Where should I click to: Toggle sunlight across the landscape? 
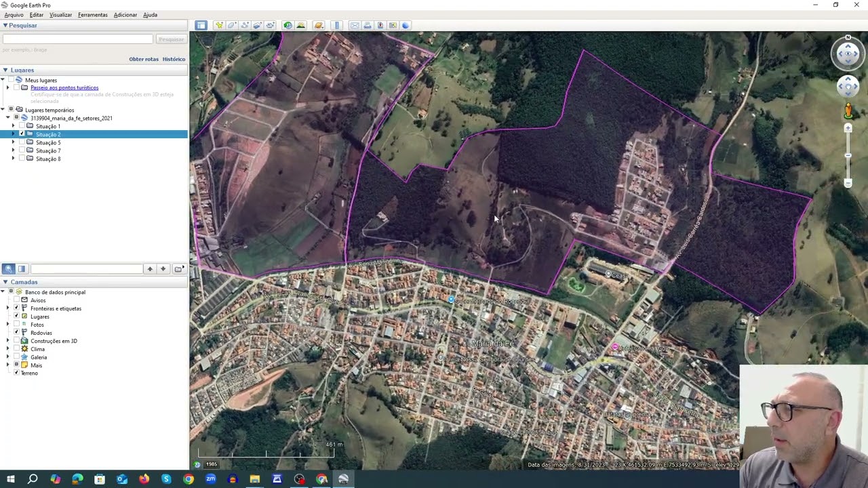point(300,25)
